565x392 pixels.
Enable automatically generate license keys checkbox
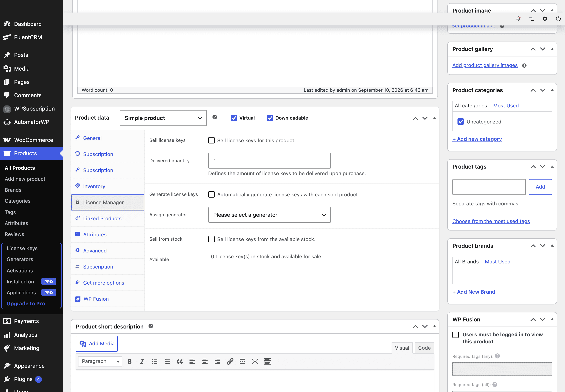click(x=211, y=194)
